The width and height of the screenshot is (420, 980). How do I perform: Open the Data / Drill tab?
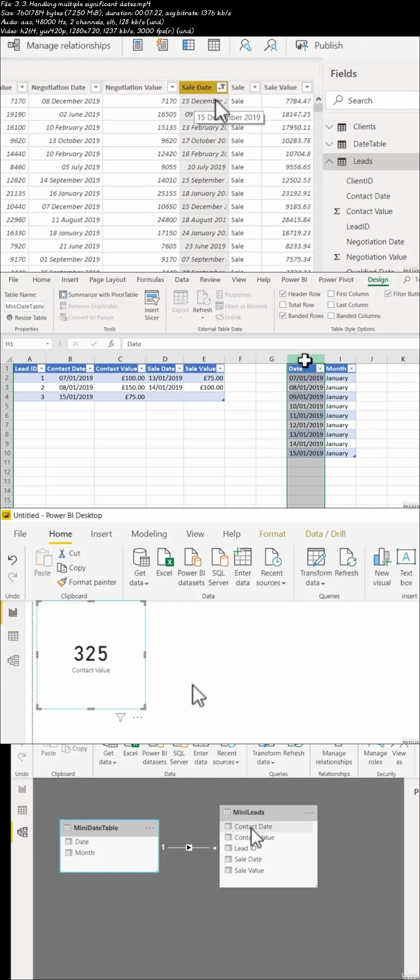(x=325, y=534)
